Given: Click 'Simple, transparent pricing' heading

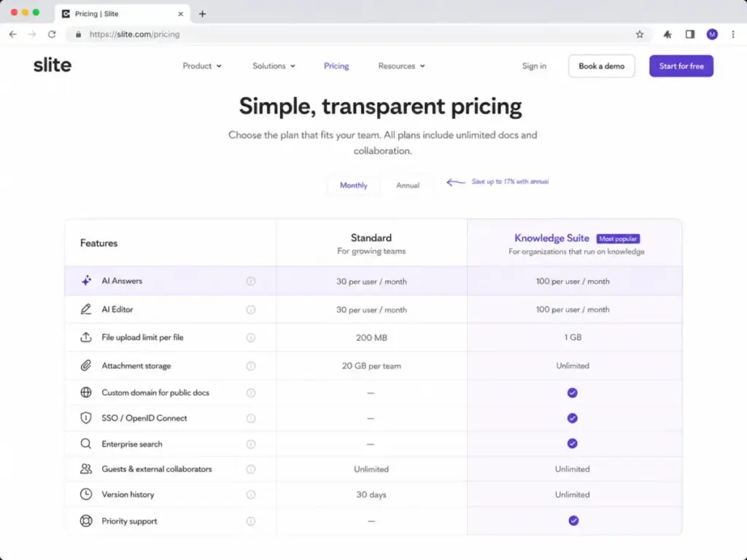Looking at the screenshot, I should coord(380,106).
